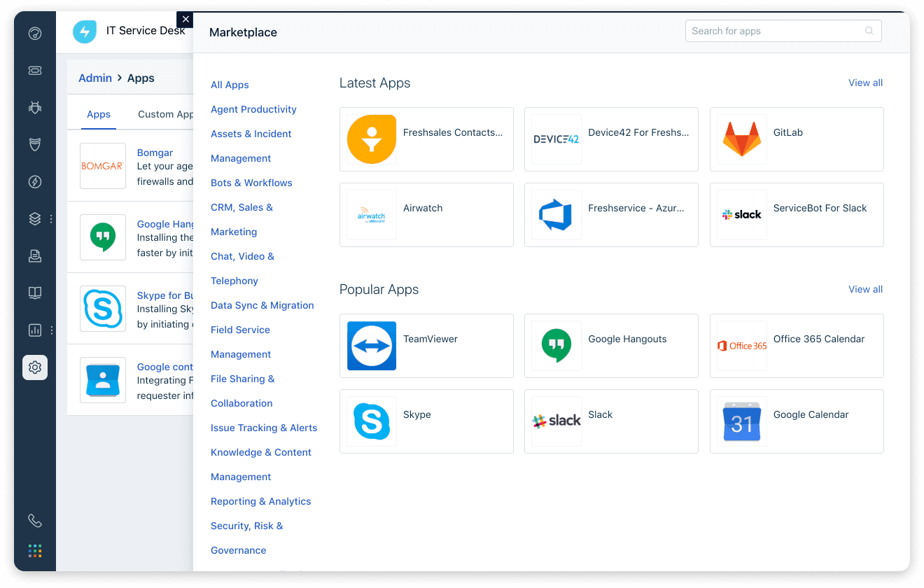This screenshot has width=924, height=588.
Task: Expand reports menu dots in sidebar
Action: coord(51,330)
